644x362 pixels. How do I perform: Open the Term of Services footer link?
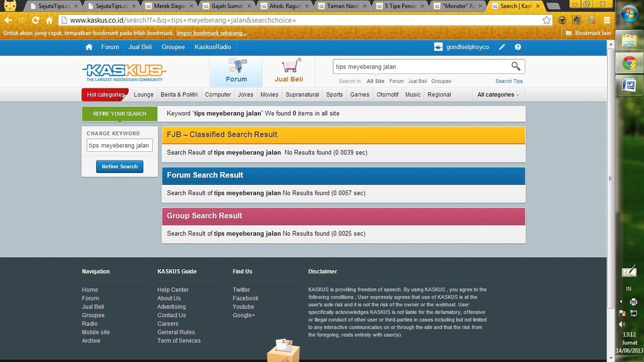179,340
